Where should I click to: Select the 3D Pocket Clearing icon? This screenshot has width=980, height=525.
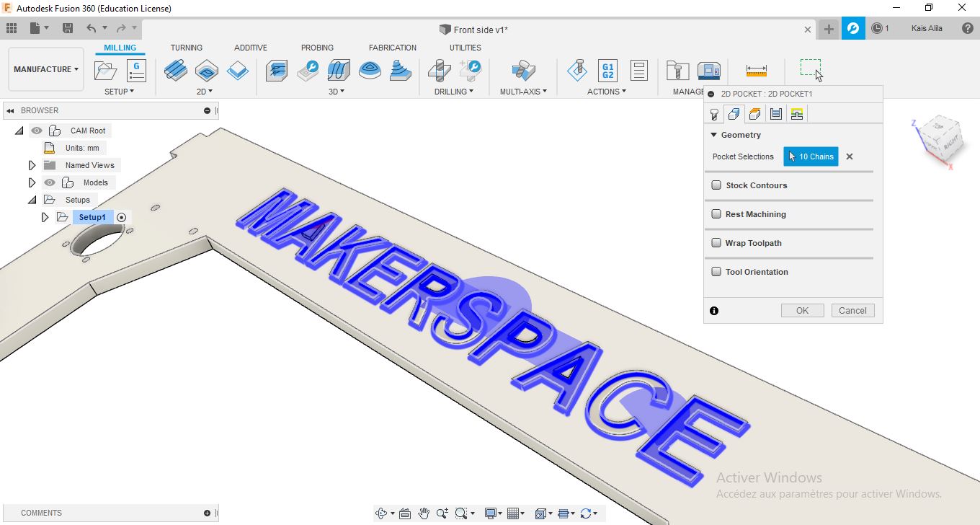point(308,71)
